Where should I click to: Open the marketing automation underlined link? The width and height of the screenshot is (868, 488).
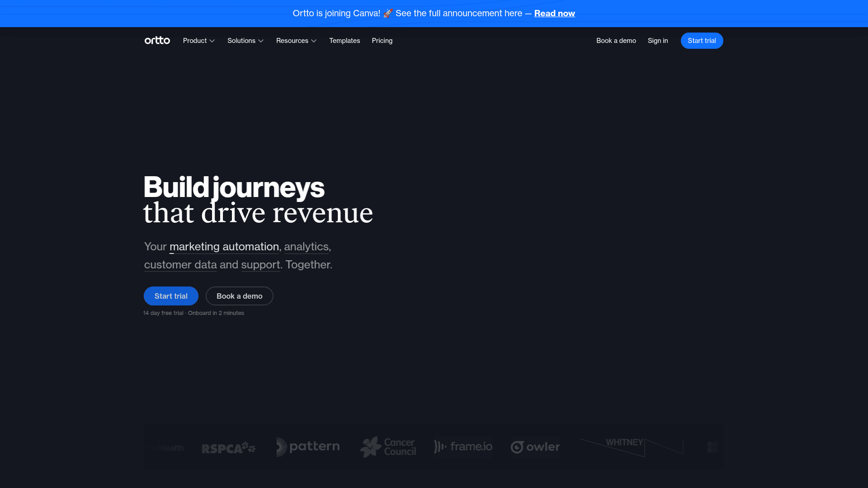point(224,247)
